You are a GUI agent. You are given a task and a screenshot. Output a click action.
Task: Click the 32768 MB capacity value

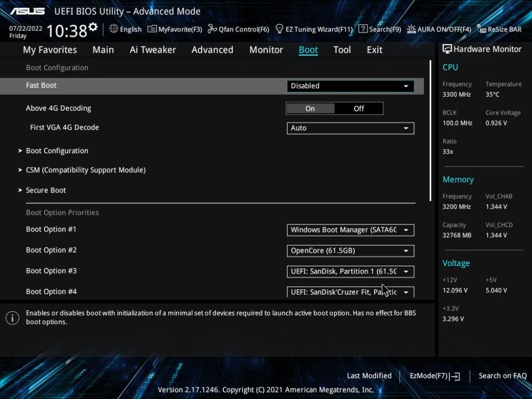coord(456,235)
